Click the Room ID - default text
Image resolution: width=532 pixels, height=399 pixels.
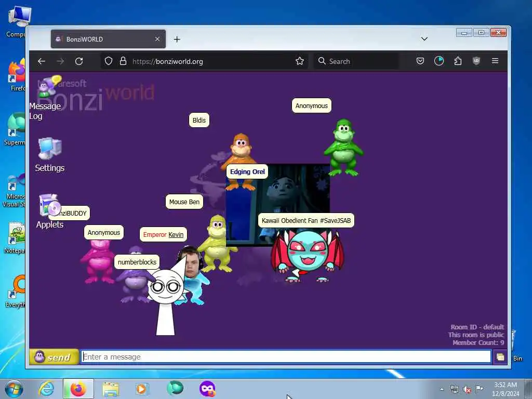477,327
